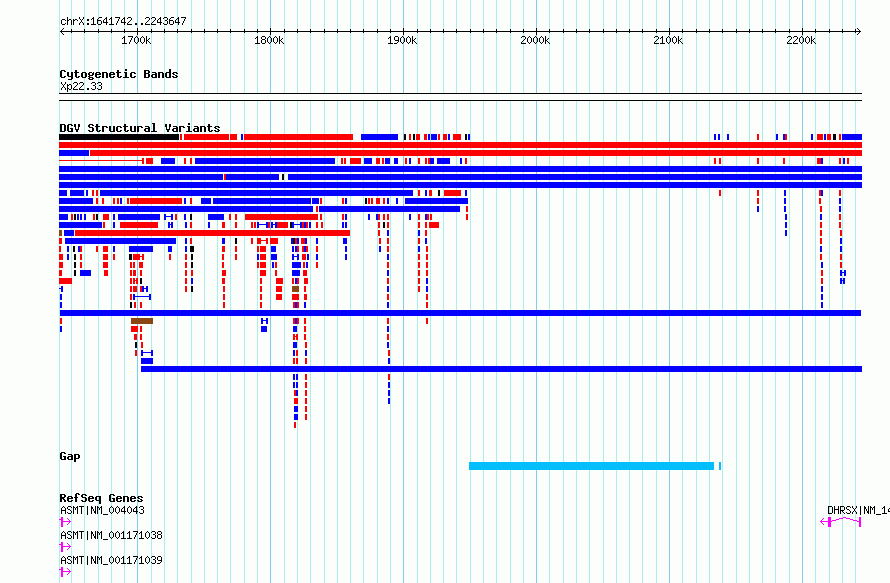Click the ASMT|NM_001171039 gene label
This screenshot has width=890, height=583.
tap(111, 560)
